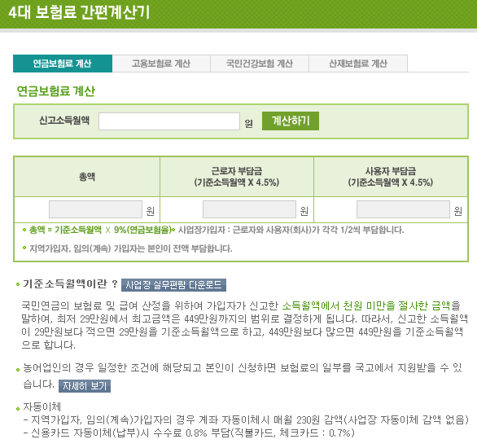Click the 사용자 부담금 column header
477x448 pixels.
coord(391,177)
